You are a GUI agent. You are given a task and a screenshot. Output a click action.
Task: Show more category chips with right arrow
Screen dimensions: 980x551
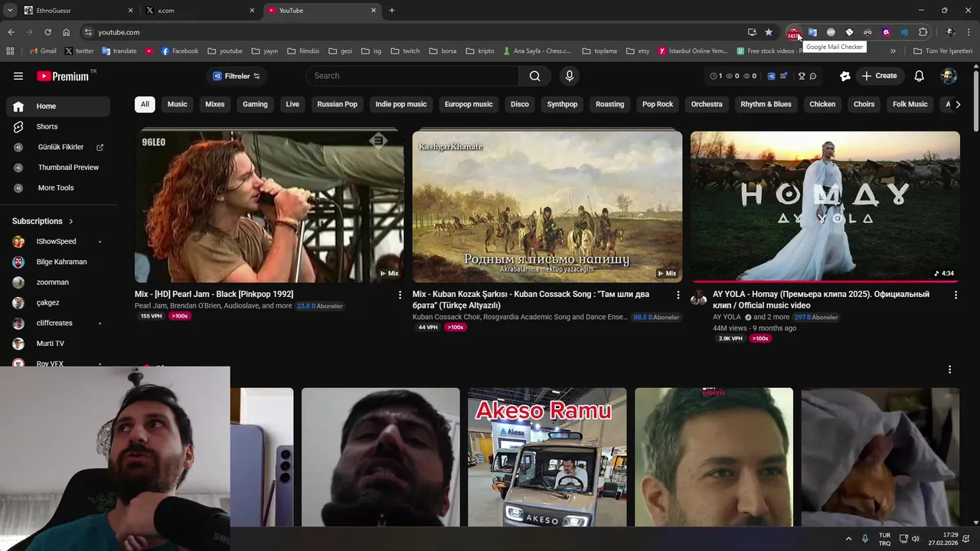[x=958, y=105]
